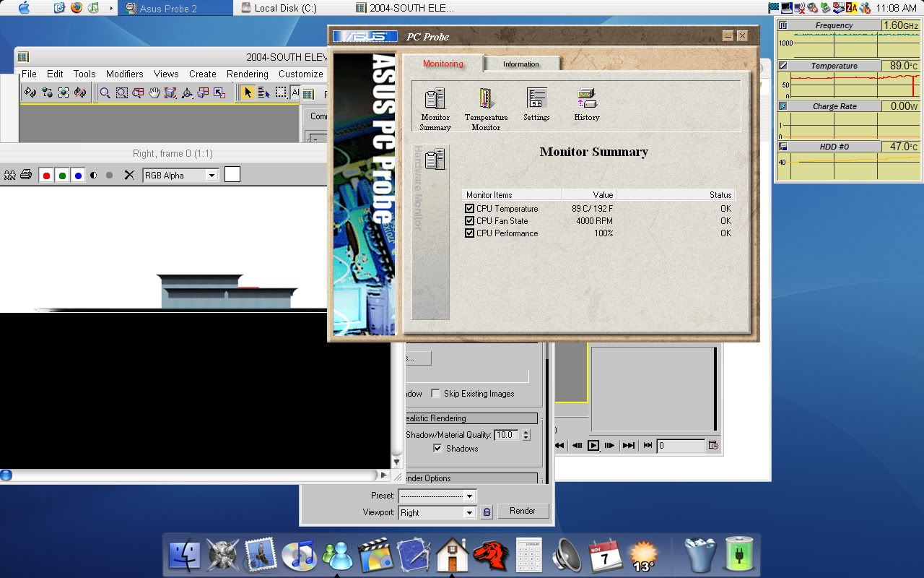924x578 pixels.
Task: Switch to the Information tab
Action: tap(521, 64)
